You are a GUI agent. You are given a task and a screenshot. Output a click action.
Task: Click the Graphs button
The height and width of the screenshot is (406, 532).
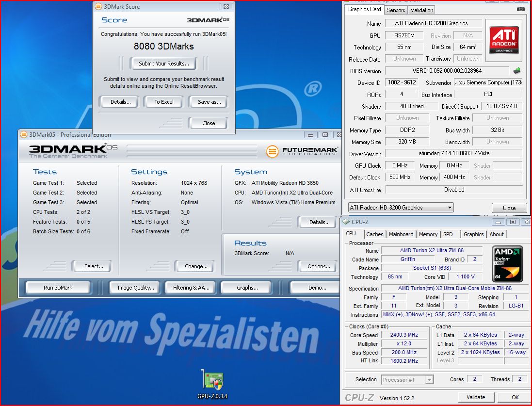click(247, 288)
